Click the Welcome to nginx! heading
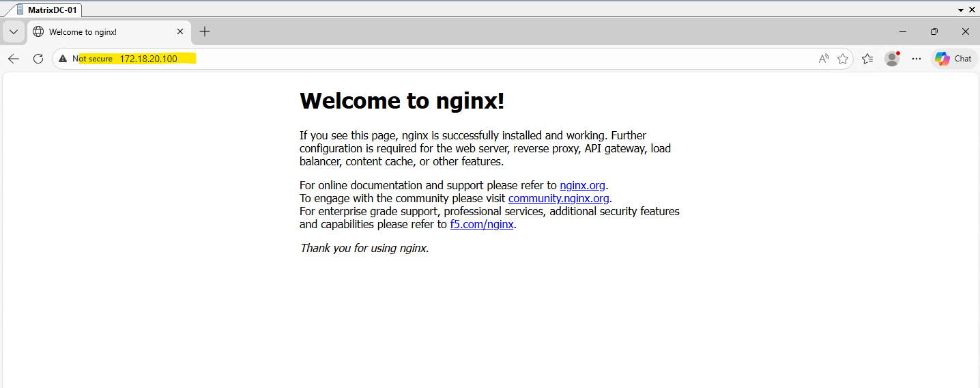This screenshot has width=980, height=388. (x=402, y=100)
